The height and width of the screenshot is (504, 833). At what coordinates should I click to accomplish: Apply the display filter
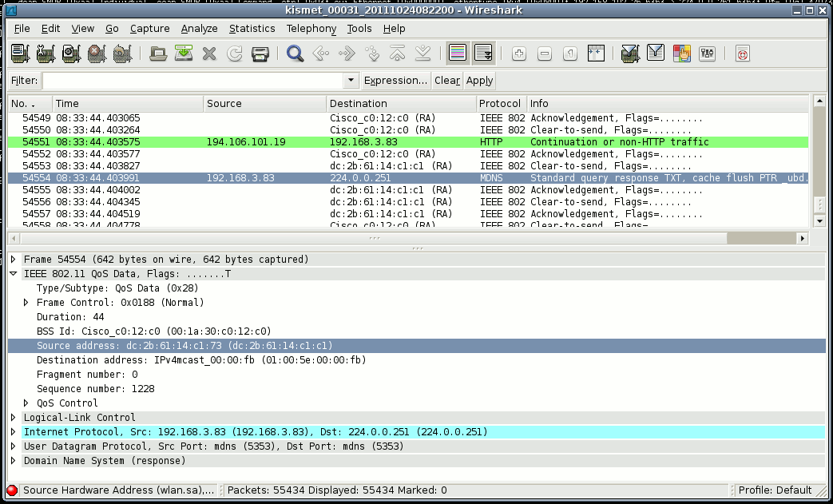point(479,80)
